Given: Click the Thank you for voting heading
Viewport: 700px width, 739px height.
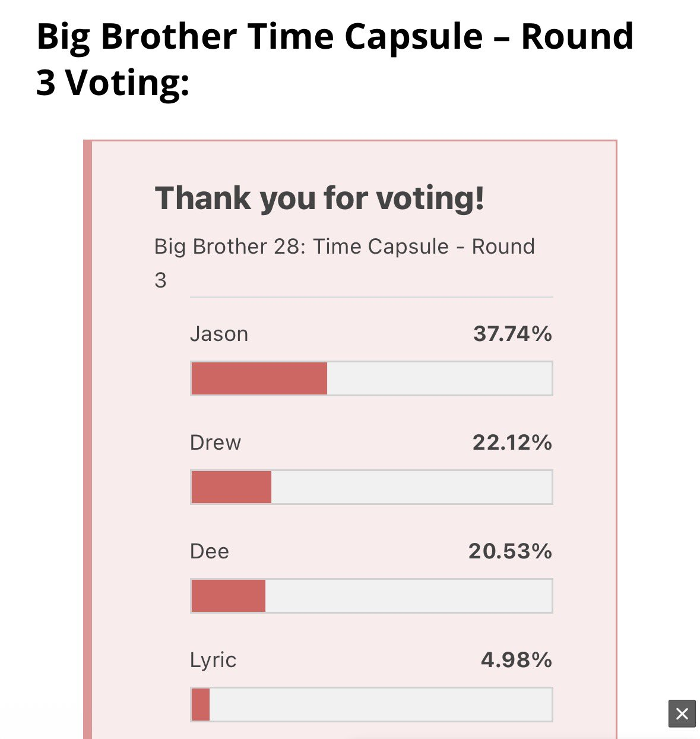Looking at the screenshot, I should click(319, 198).
